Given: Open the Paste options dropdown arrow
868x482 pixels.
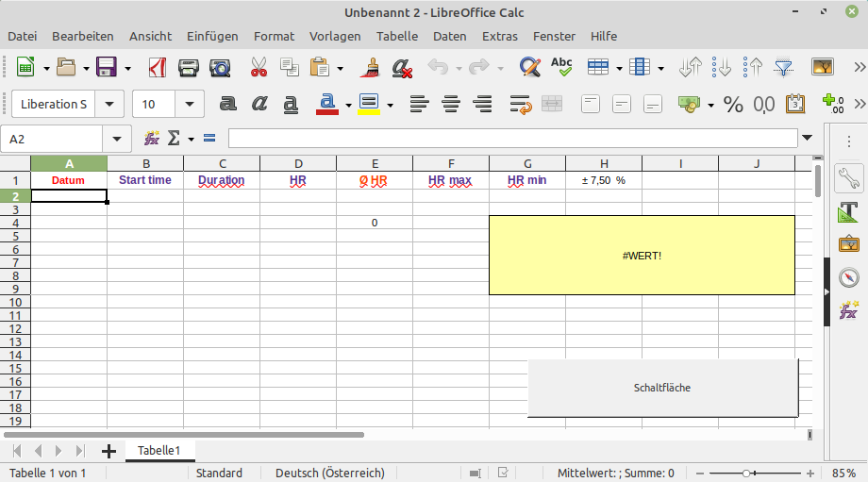Looking at the screenshot, I should coord(340,69).
